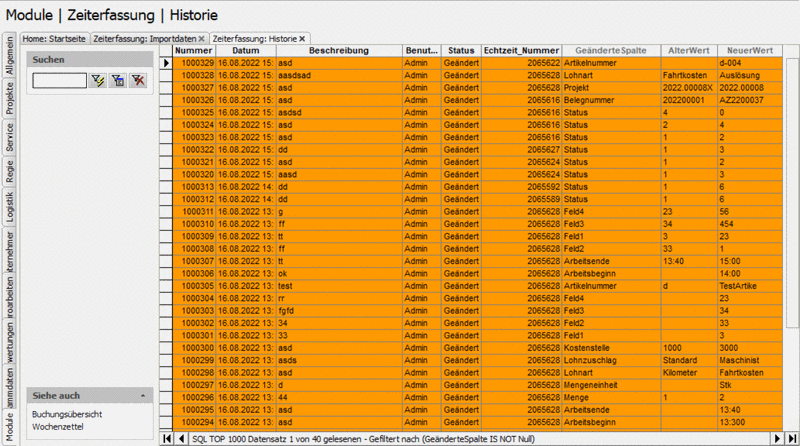Image resolution: width=800 pixels, height=446 pixels.
Task: Click the record status text in navigation bar
Action: [363, 439]
